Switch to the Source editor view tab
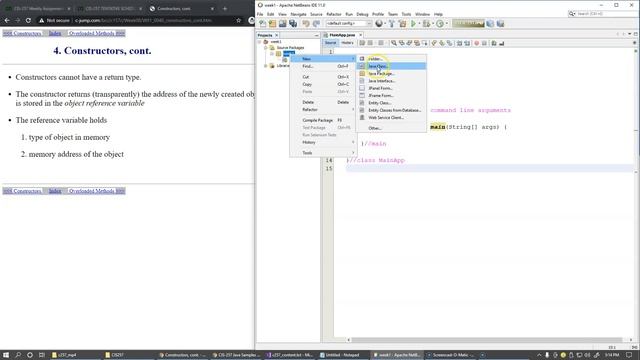The width and height of the screenshot is (640, 360). click(x=330, y=43)
